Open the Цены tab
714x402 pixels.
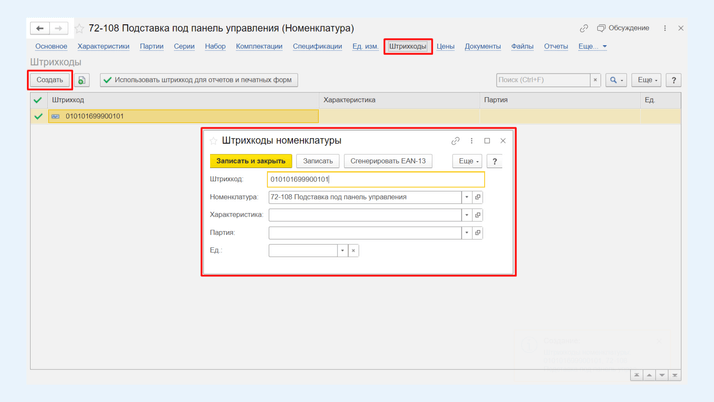(x=445, y=46)
